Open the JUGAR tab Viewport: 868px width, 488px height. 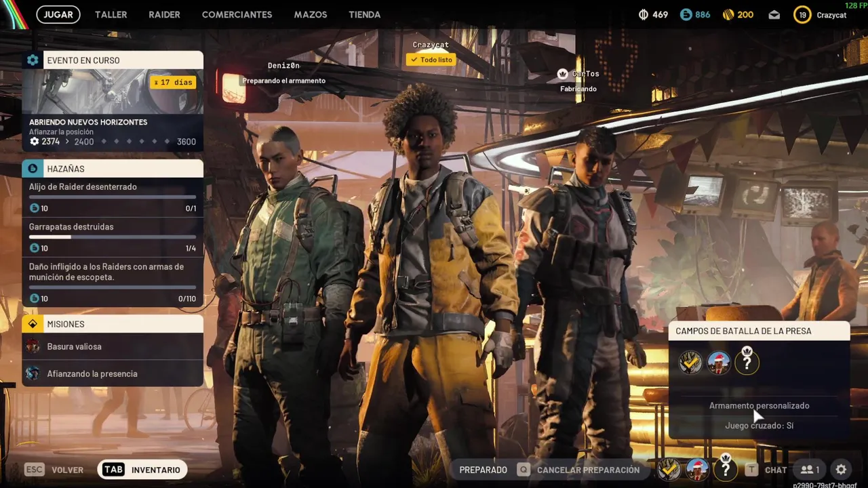58,14
